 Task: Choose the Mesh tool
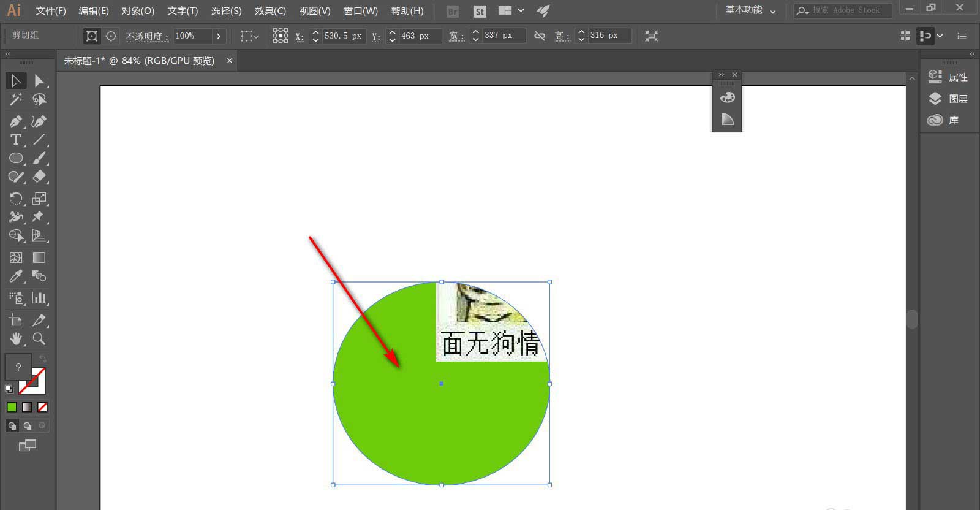click(x=16, y=257)
